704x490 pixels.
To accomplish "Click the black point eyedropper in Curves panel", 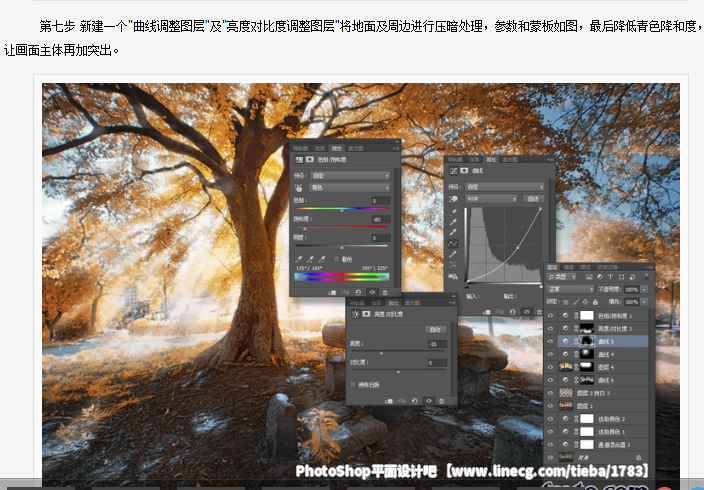I will [x=453, y=212].
